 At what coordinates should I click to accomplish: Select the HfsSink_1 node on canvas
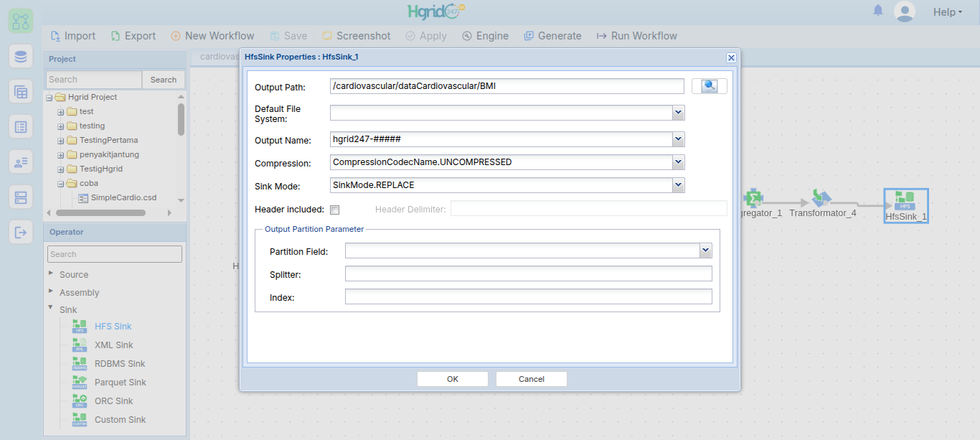click(906, 205)
